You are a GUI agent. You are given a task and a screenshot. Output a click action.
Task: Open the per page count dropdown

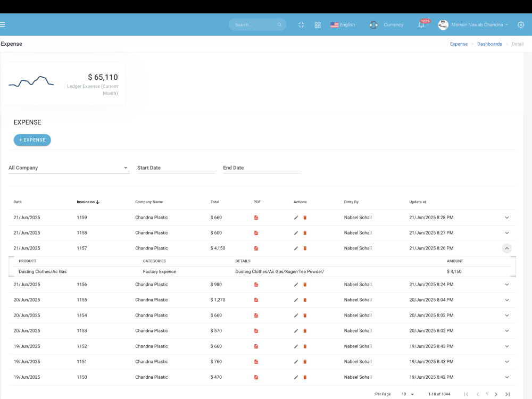coord(408,394)
